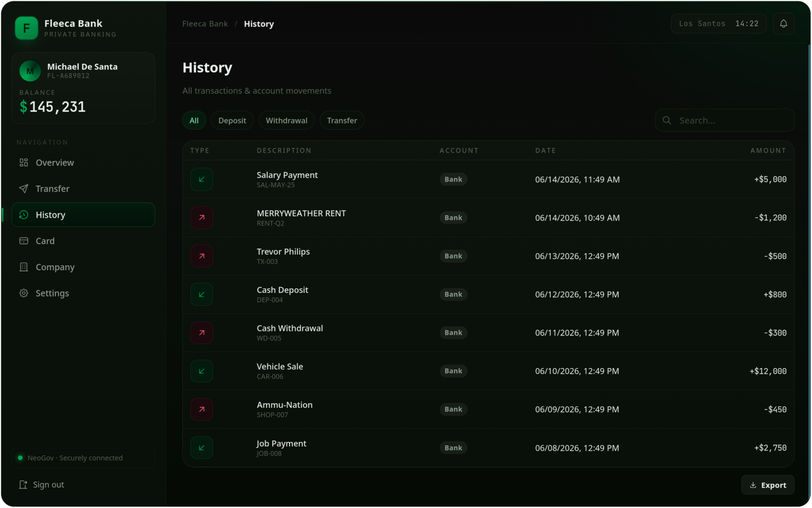Filter transactions by Withdrawal
This screenshot has width=812, height=508.
click(286, 120)
